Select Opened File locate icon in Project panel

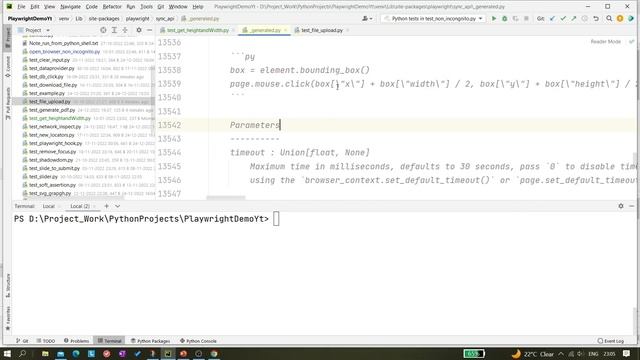[103, 30]
